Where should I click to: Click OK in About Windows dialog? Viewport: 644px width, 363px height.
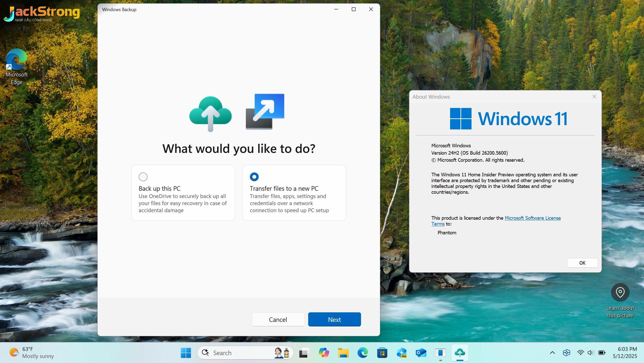pyautogui.click(x=582, y=263)
